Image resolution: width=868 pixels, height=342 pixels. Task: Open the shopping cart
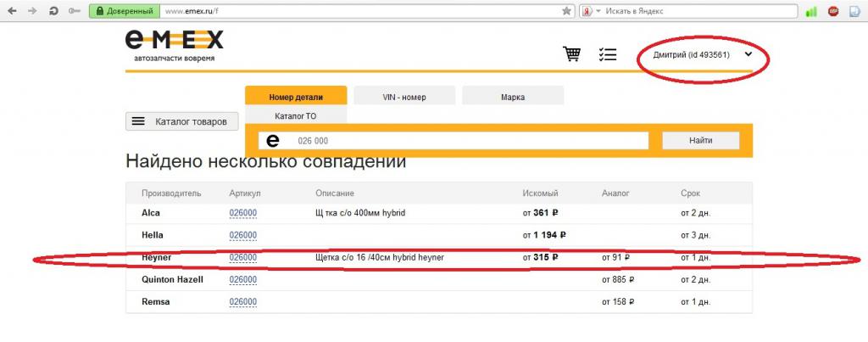[572, 53]
